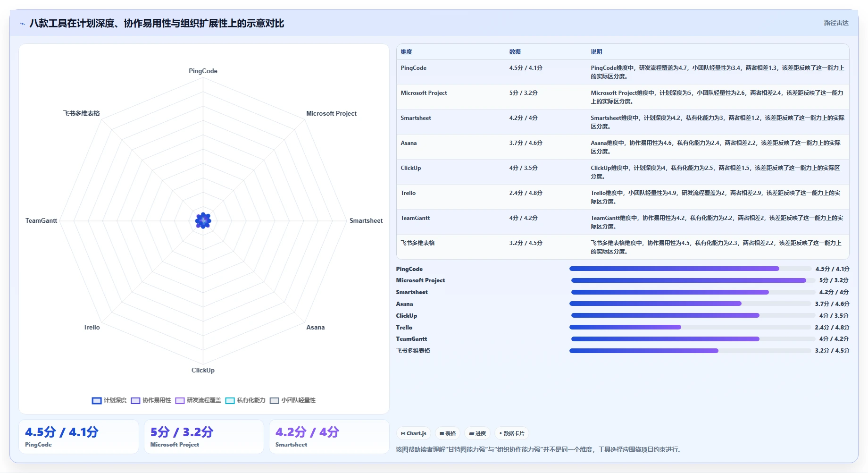Click table cell 3.7分 / 4.6分

[526, 143]
